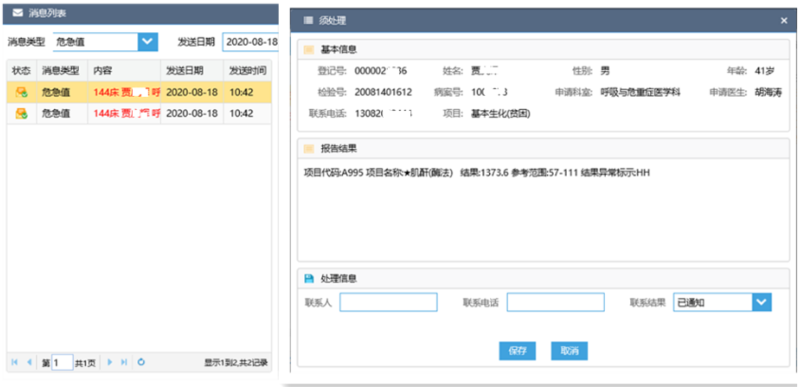Click the 显示1到2,共2记录 status text
800x387 pixels.
(x=236, y=363)
